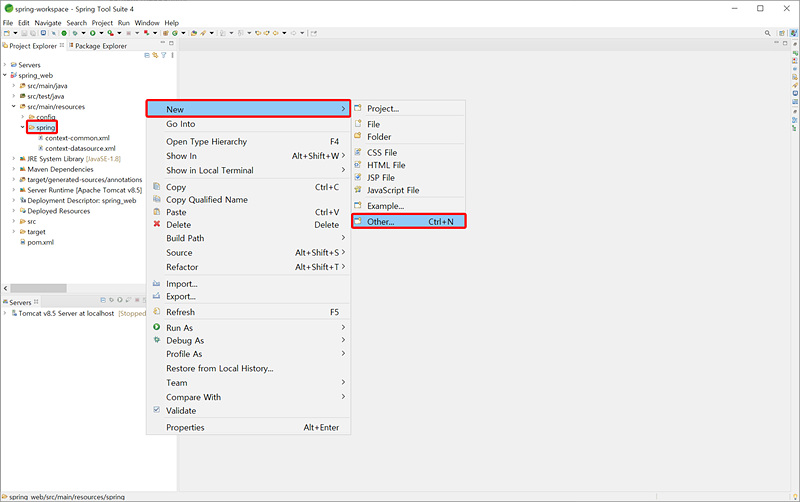The image size is (800, 502).
Task: Select JSP File in the New submenu
Action: point(409,178)
